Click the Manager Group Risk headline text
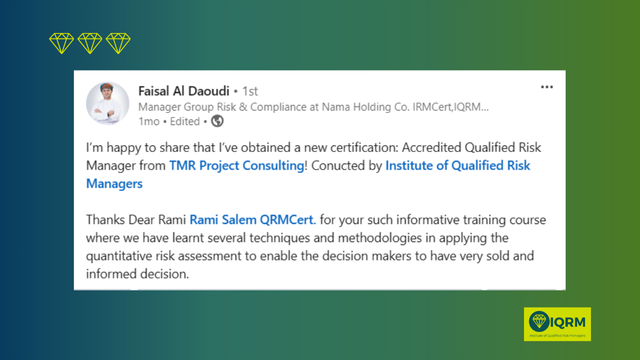The image size is (640, 360). (313, 107)
